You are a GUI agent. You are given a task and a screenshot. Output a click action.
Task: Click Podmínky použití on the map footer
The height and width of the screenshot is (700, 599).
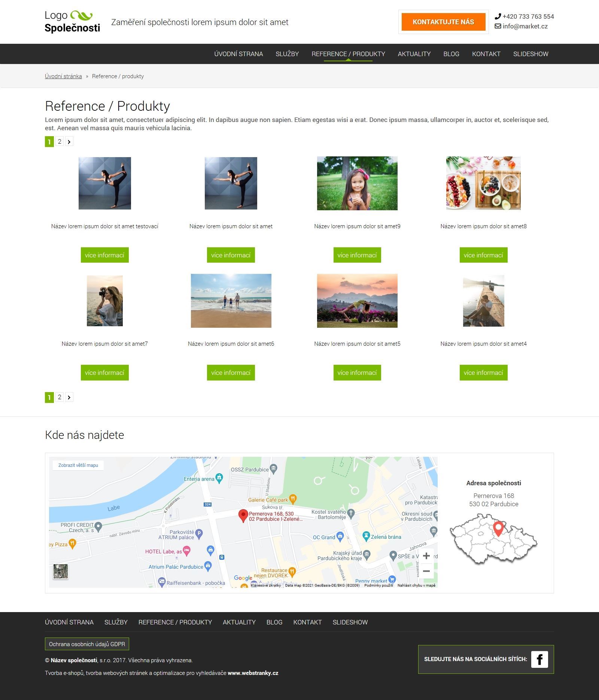pos(378,586)
